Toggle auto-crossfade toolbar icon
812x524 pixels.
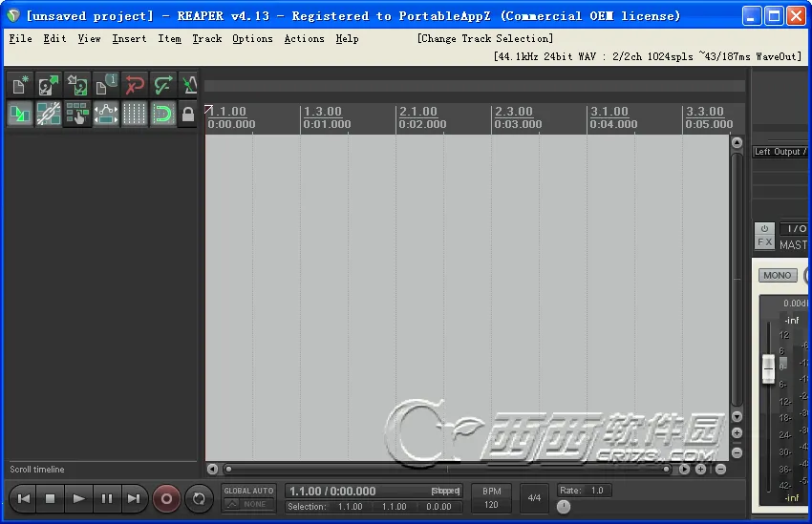[x=20, y=114]
